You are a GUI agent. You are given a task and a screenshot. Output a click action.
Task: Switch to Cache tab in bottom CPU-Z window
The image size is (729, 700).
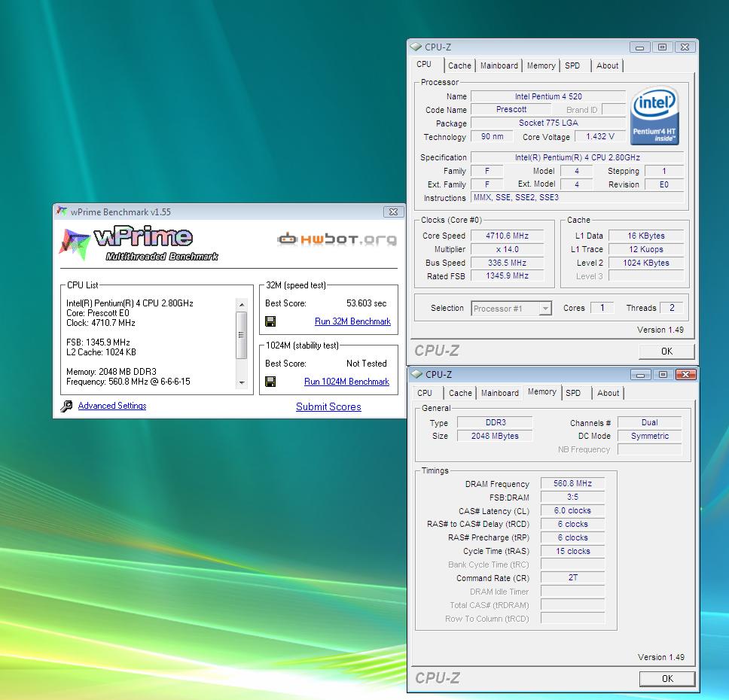(x=460, y=393)
